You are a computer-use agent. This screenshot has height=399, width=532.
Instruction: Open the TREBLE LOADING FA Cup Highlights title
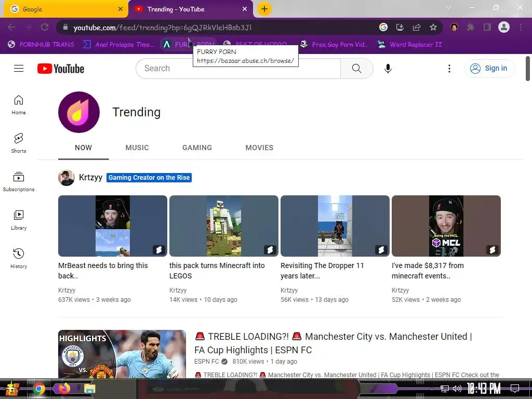coord(333,343)
